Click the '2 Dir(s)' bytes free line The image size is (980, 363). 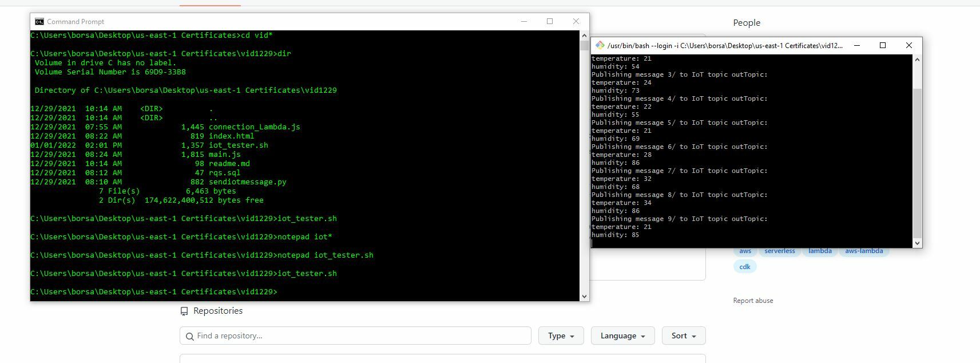point(181,200)
